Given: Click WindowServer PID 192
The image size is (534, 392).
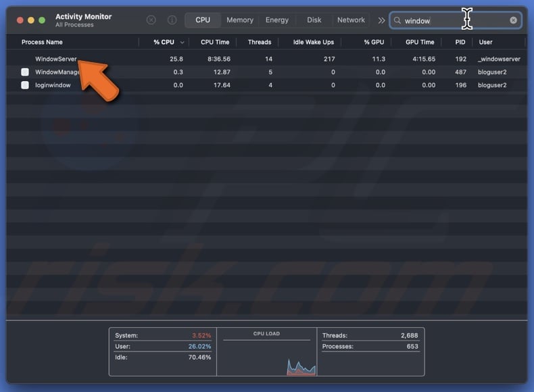Looking at the screenshot, I should click(x=461, y=59).
